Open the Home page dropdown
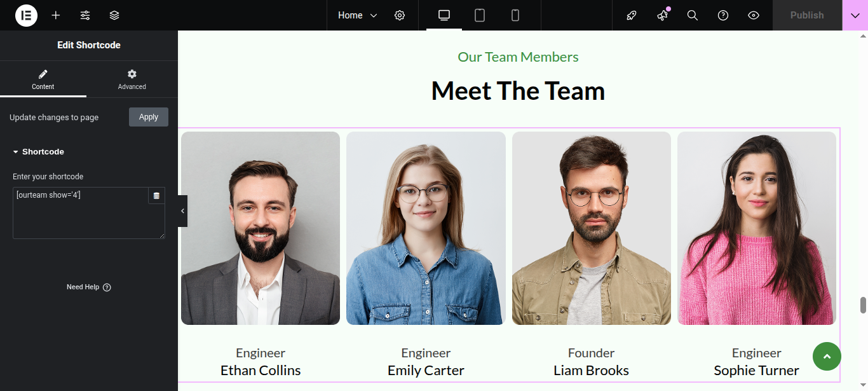Viewport: 868px width, 391px height. pyautogui.click(x=357, y=15)
